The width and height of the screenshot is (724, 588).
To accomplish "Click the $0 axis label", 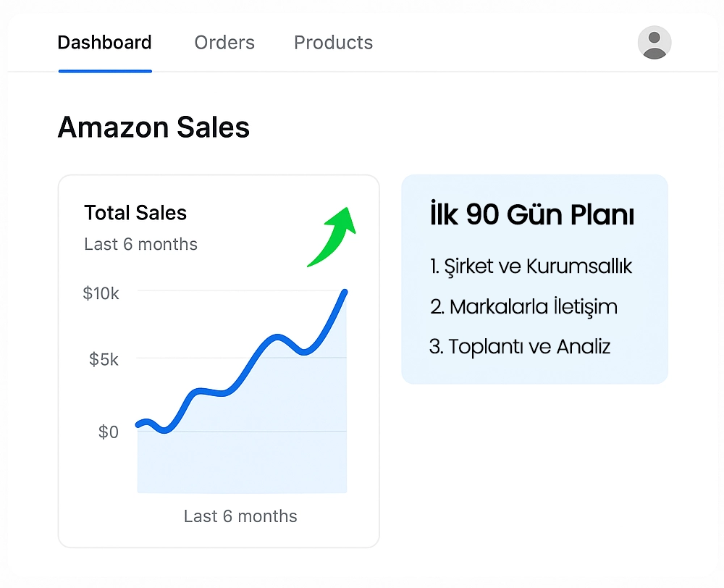I will [109, 432].
